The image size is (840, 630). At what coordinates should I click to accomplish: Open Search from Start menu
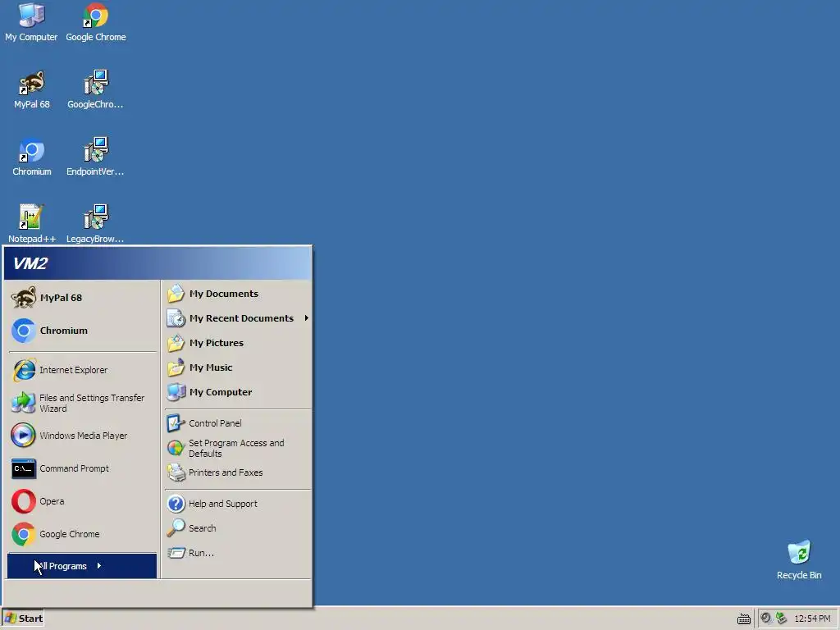coord(237,528)
